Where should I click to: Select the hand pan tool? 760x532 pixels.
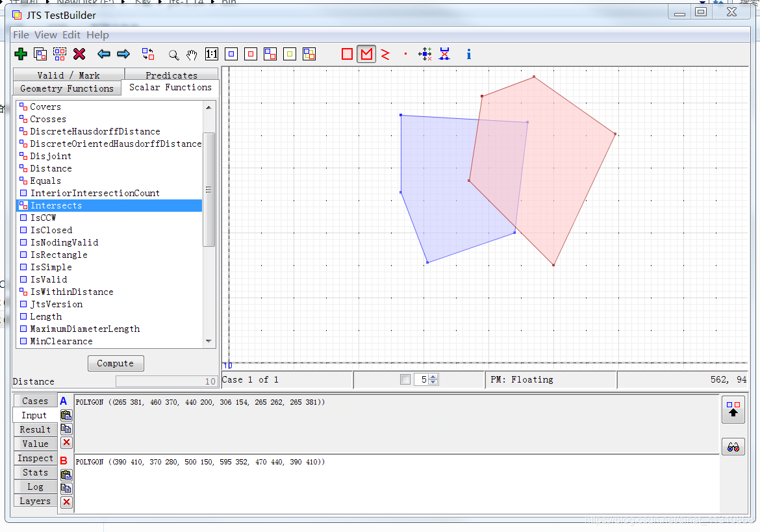coord(192,55)
